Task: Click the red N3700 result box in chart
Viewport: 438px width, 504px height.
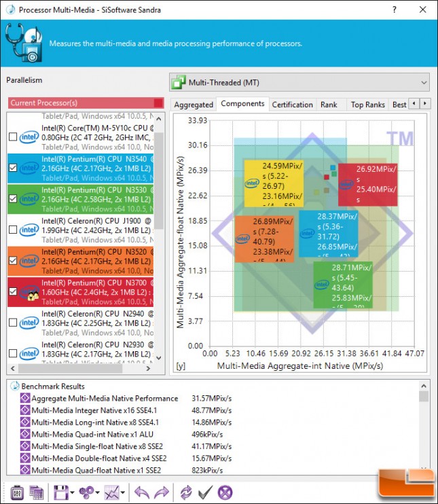Action: coord(367,185)
